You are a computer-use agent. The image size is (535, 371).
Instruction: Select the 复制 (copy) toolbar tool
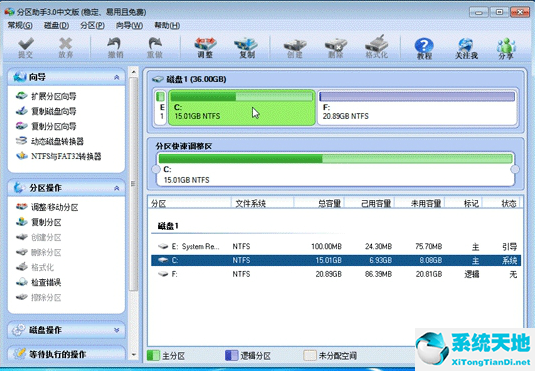click(x=246, y=47)
